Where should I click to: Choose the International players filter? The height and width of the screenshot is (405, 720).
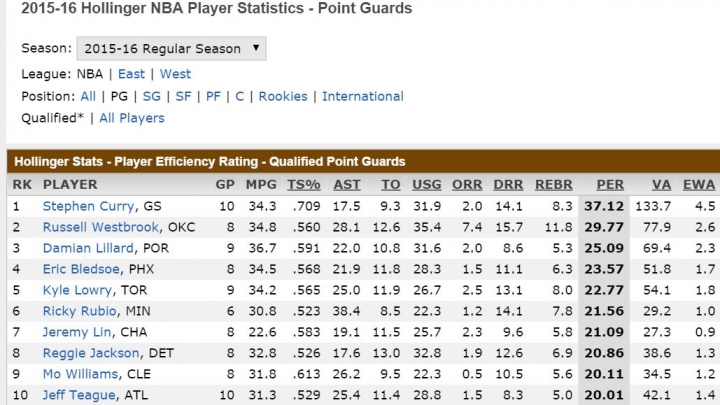(363, 96)
